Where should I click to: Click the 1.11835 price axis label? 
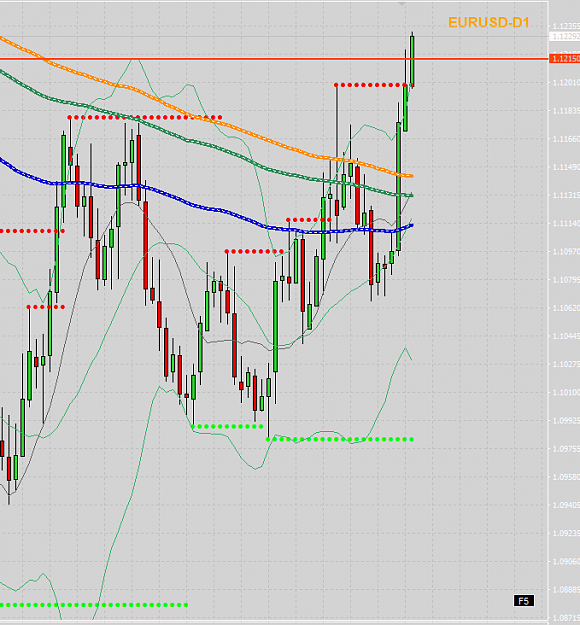coord(566,111)
